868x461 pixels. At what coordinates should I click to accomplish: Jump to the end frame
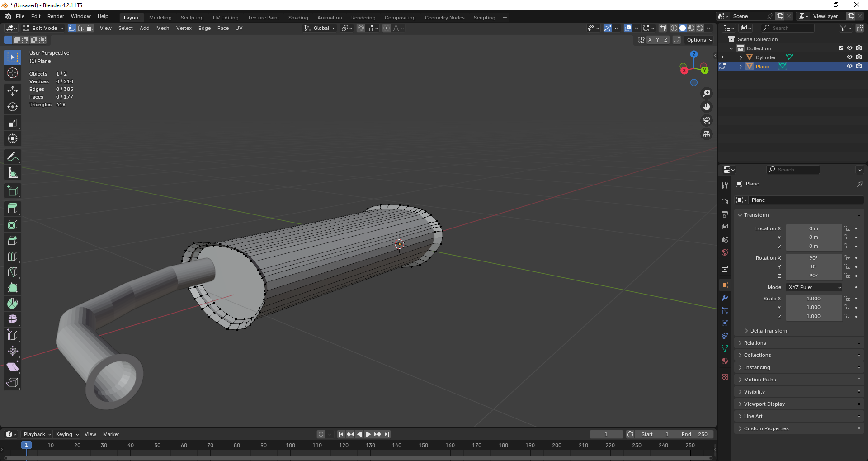387,434
